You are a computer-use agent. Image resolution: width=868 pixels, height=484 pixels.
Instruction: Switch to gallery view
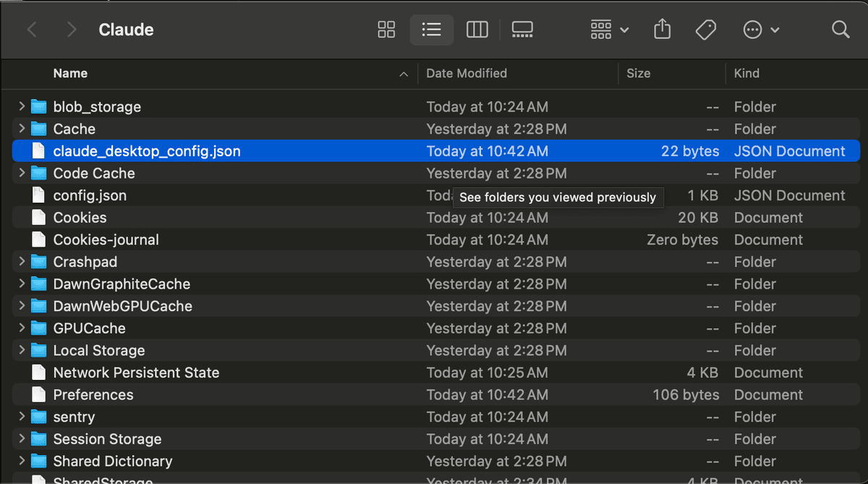(522, 30)
